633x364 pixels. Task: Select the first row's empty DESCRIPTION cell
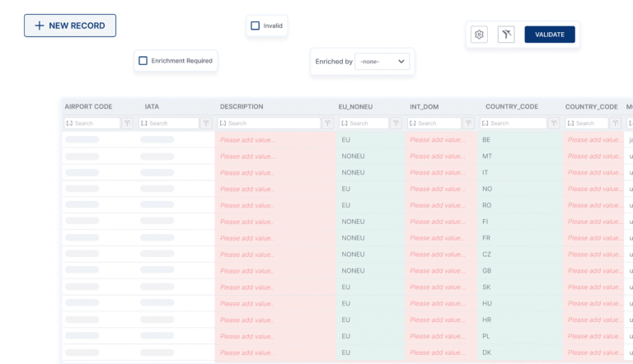pos(275,140)
